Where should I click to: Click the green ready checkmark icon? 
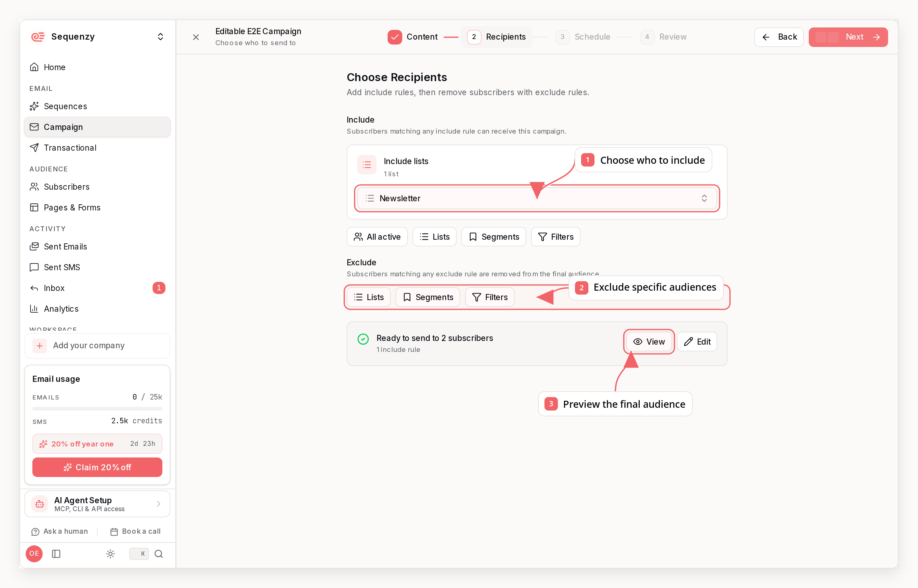pyautogui.click(x=363, y=339)
